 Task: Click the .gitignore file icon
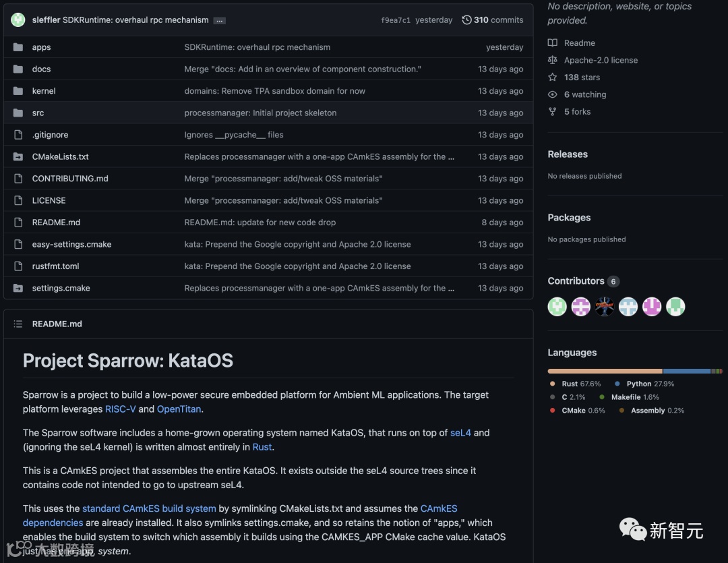point(18,135)
